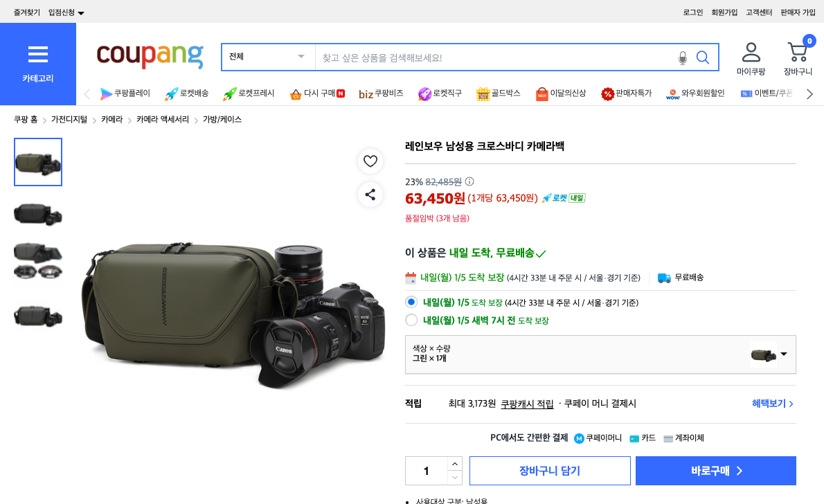824x504 pixels.
Task: Click the discount info ⓘ icon
Action: click(469, 181)
